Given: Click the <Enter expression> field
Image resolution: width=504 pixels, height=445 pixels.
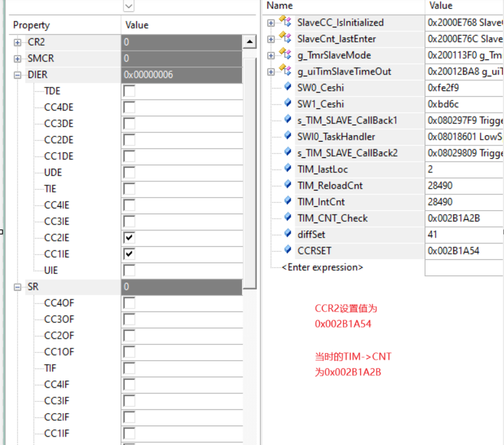Looking at the screenshot, I should (x=322, y=268).
